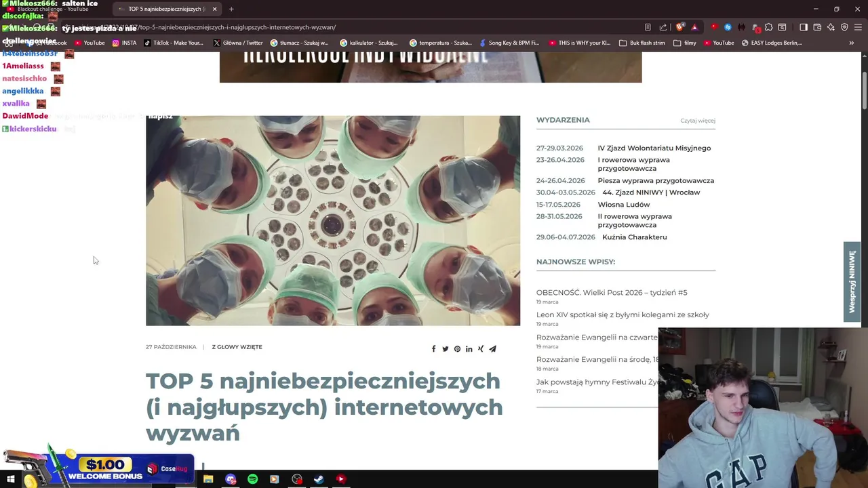Open a new tab with plus button

[231, 9]
